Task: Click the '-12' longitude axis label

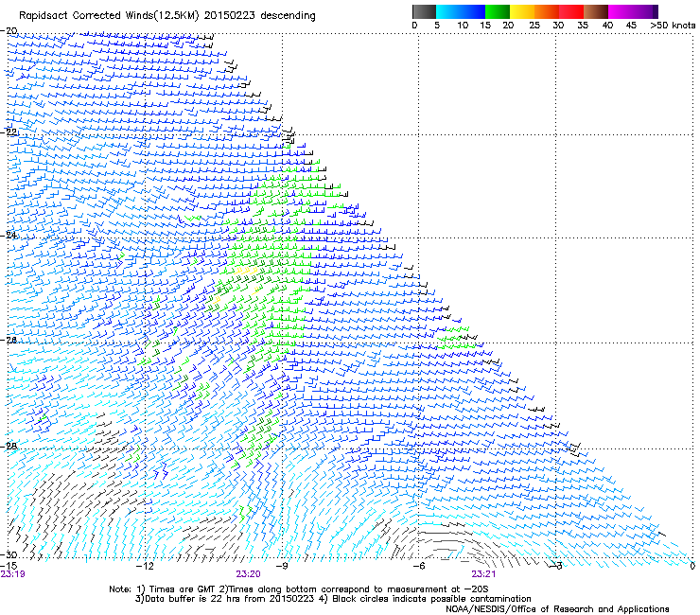Action: point(145,566)
